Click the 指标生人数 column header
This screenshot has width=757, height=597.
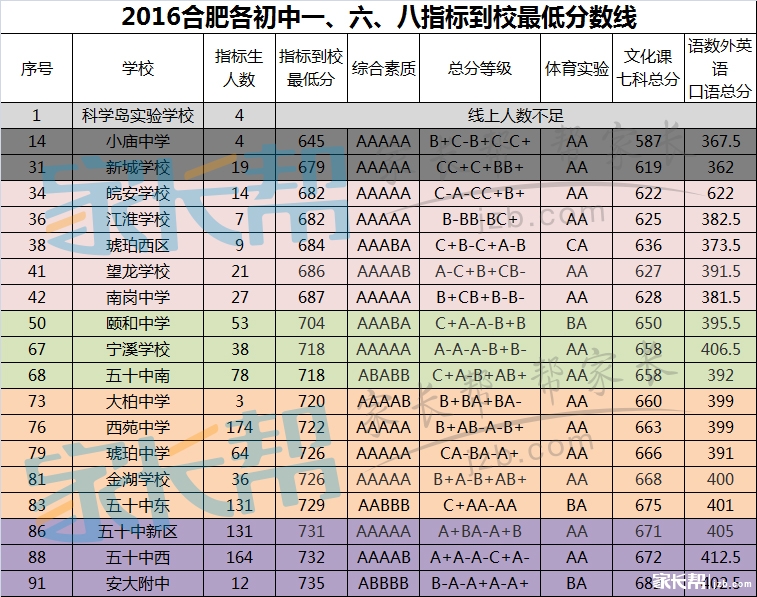[239, 69]
